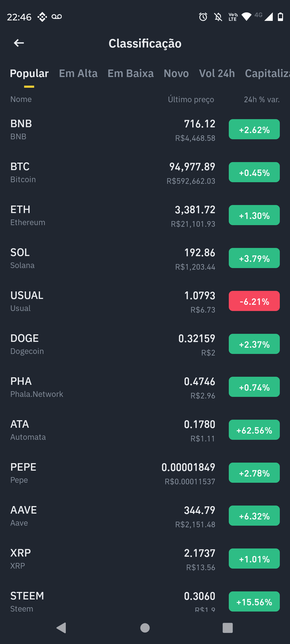Tap the alarm clock status icon
This screenshot has width=290, height=644.
coord(203,17)
